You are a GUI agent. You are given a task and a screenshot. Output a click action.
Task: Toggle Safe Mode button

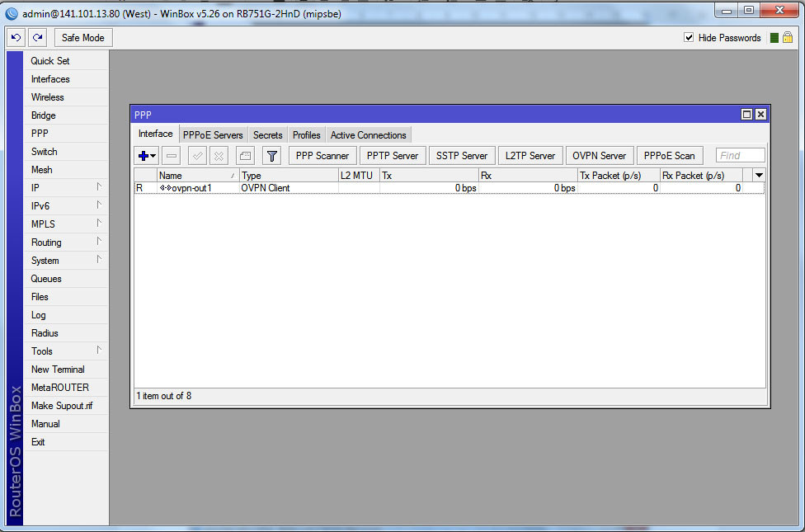[x=82, y=38]
